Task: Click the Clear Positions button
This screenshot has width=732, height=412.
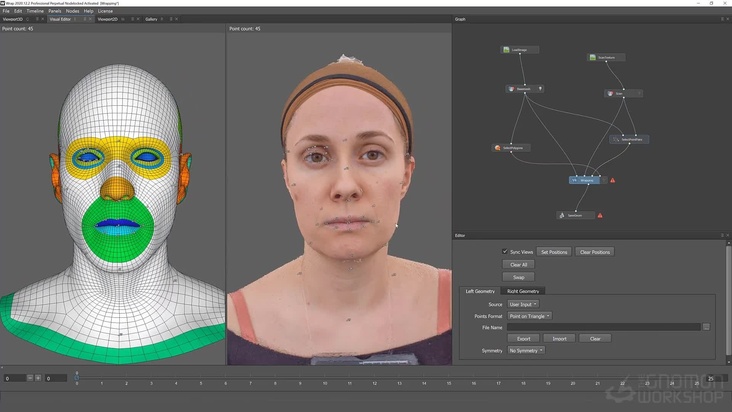Action: pos(595,252)
